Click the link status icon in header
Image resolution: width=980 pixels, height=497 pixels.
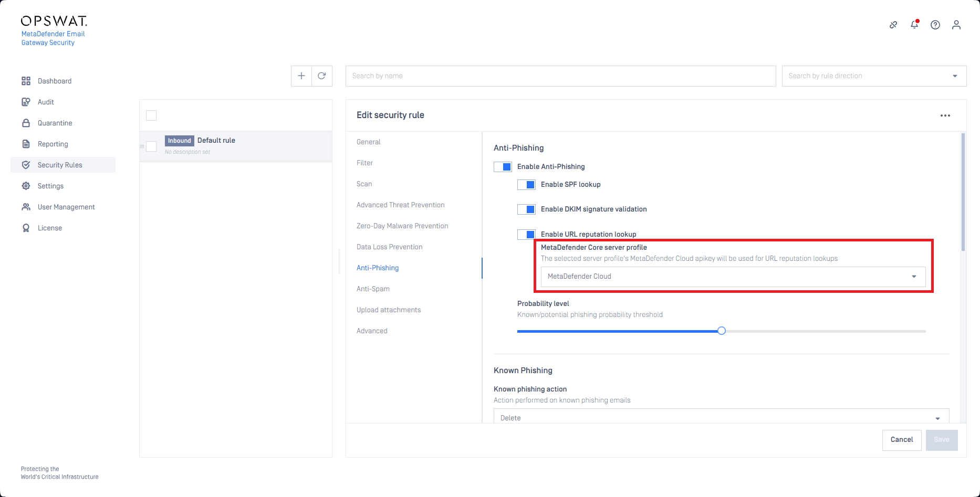click(x=893, y=25)
